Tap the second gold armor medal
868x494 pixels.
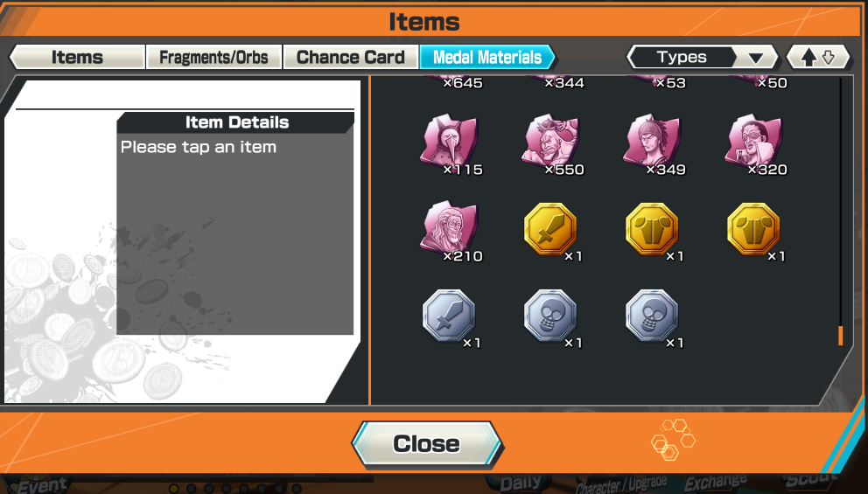pos(754,229)
